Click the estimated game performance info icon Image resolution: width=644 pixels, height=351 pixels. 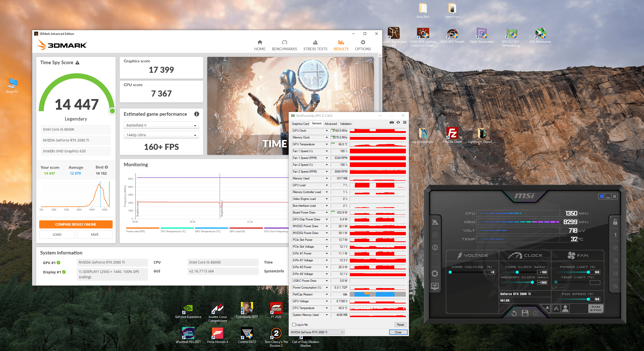(197, 114)
